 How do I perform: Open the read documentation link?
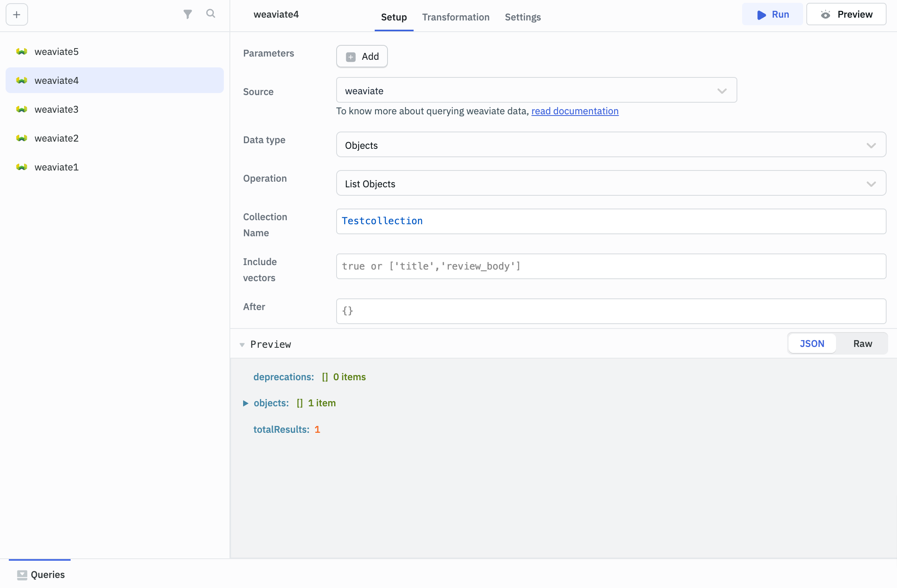(x=575, y=111)
